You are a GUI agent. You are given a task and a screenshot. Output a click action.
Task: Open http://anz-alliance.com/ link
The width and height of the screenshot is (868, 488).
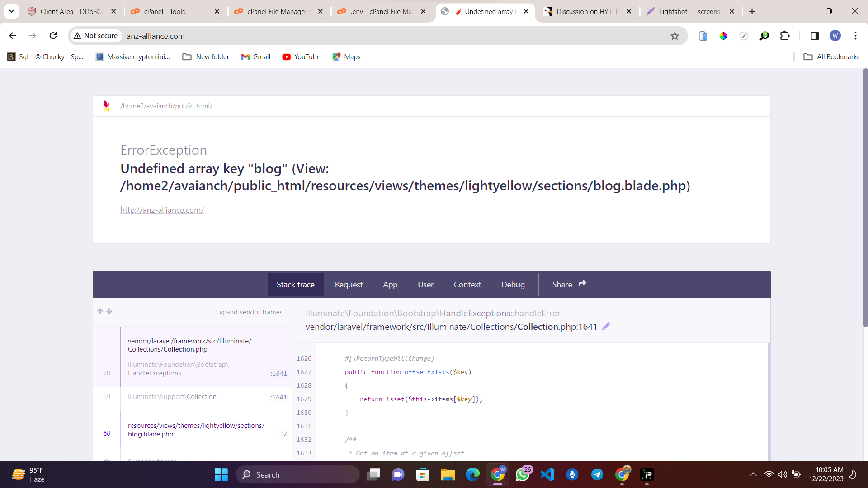point(162,210)
